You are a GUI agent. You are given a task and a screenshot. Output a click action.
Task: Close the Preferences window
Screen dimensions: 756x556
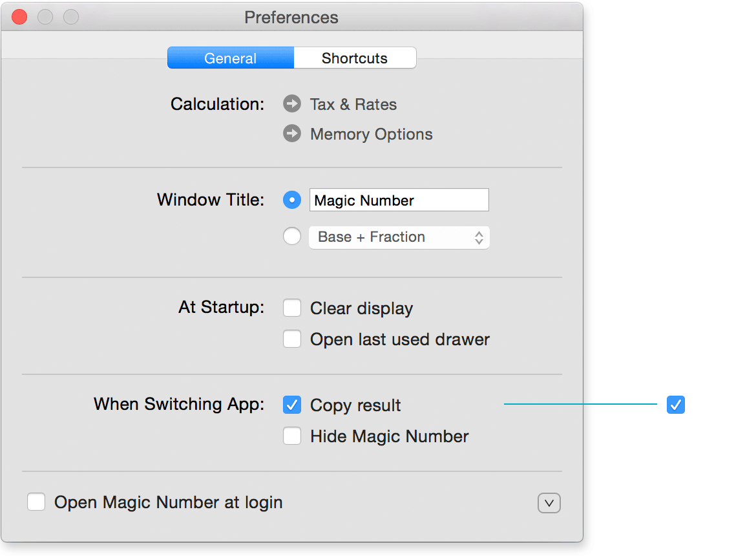tap(19, 17)
